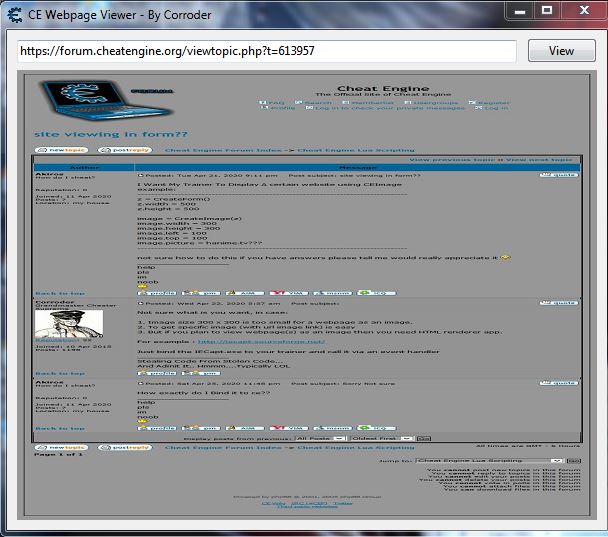Click profile icon under Akiros's first post
This screenshot has width=608, height=537.
click(x=157, y=293)
